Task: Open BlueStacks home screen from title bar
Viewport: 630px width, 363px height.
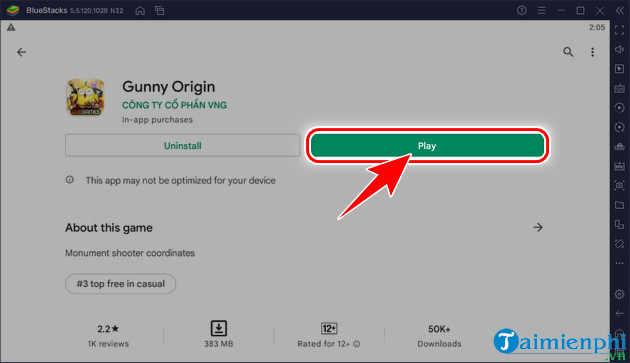Action: pos(140,10)
